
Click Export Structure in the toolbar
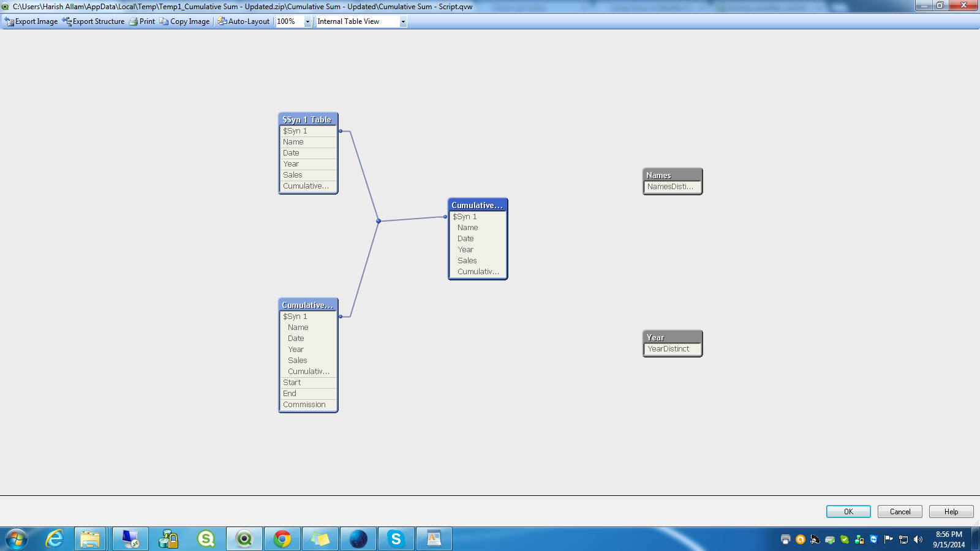93,21
